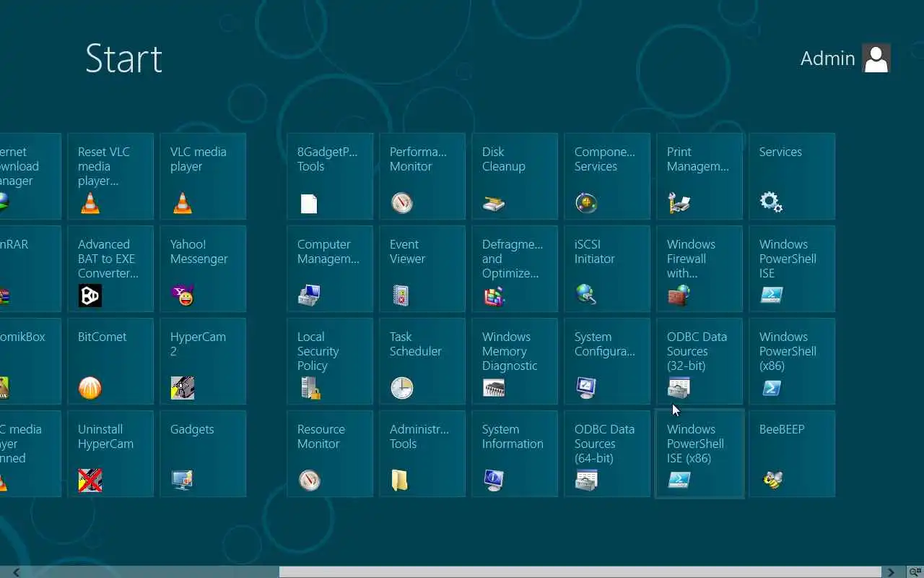This screenshot has width=924, height=578.
Task: Click the Admin profile picture
Action: point(876,59)
